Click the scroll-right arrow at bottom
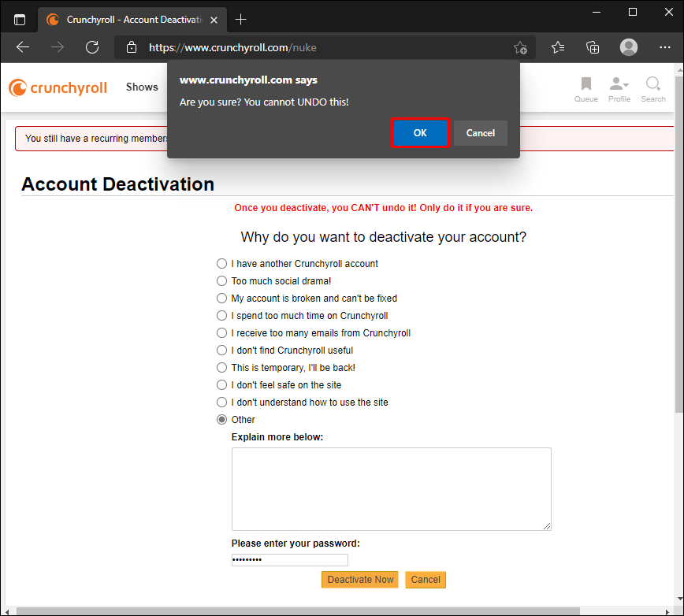 668,611
